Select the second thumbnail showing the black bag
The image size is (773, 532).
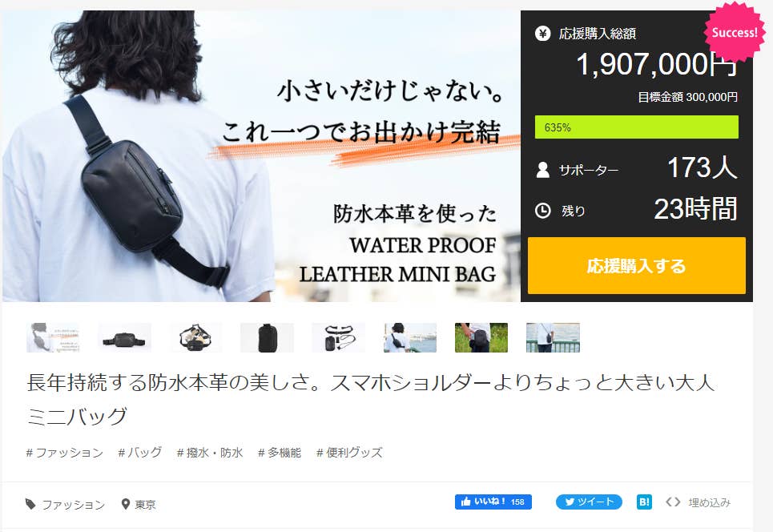[x=124, y=338]
